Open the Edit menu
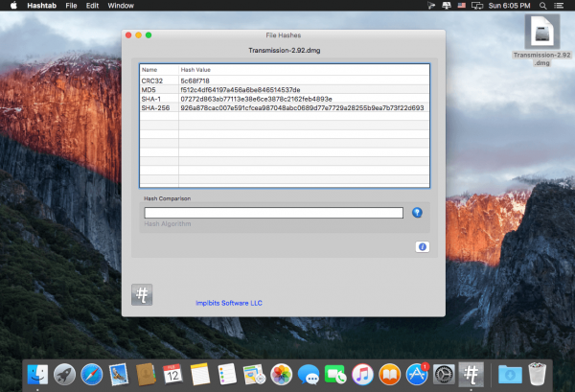This screenshot has height=392, width=575. click(92, 6)
